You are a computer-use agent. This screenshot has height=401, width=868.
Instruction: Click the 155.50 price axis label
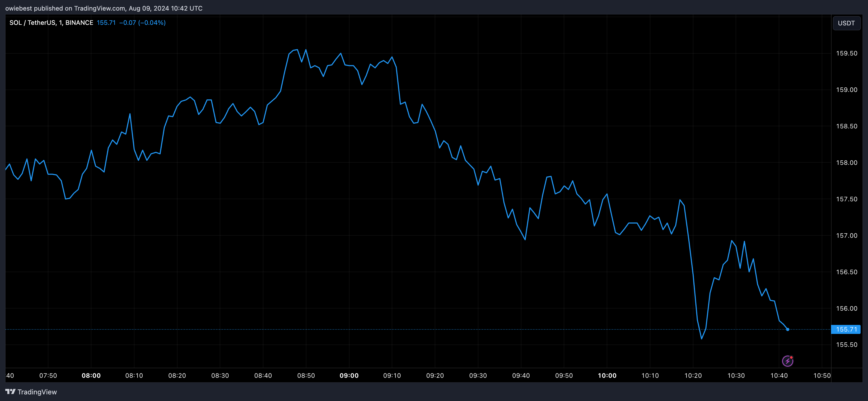(x=846, y=345)
